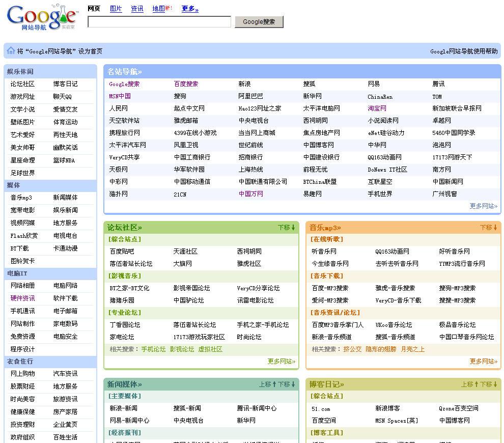Open the 名站导航» section header
This screenshot has height=443, width=504.
pyautogui.click(x=124, y=72)
